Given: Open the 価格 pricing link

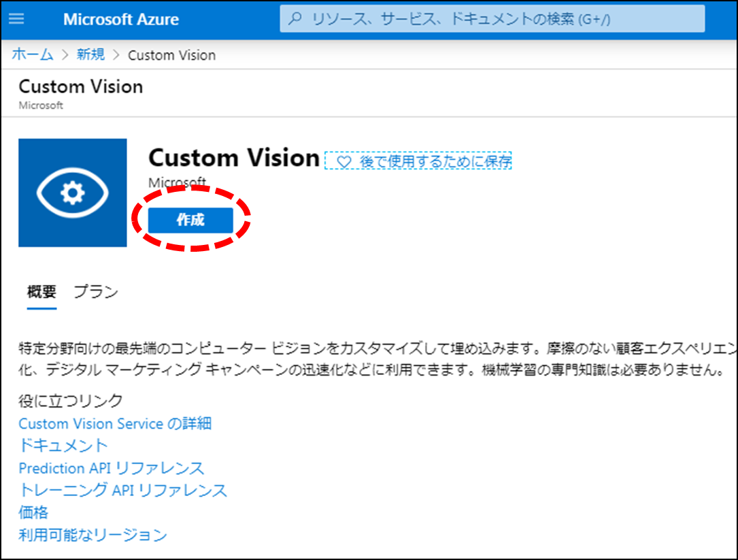Looking at the screenshot, I should (33, 512).
